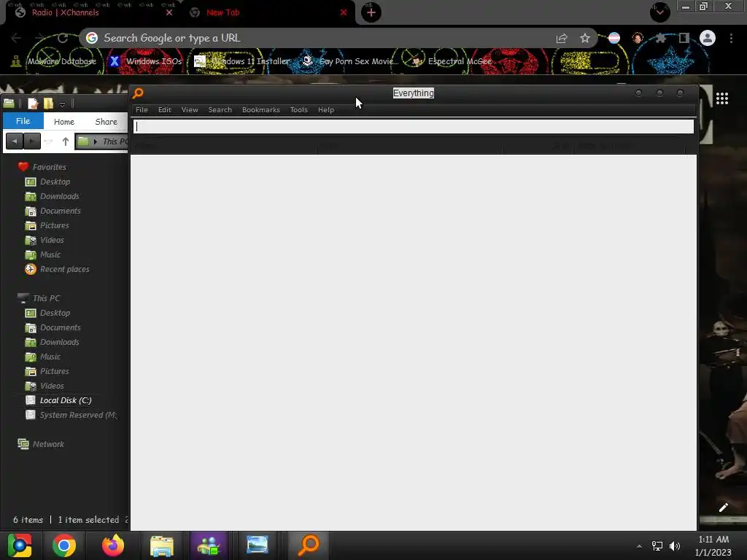Go back in Chrome
Image resolution: width=747 pixels, height=560 pixels.
point(16,38)
